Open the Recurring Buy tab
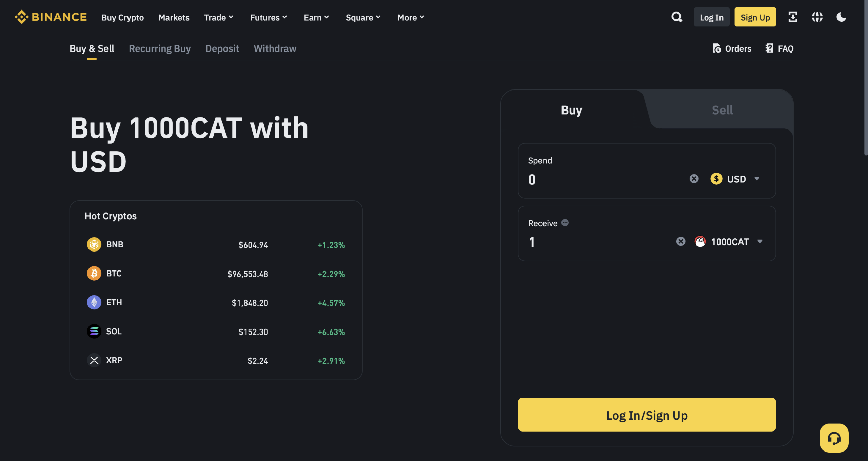The image size is (868, 461). point(160,48)
